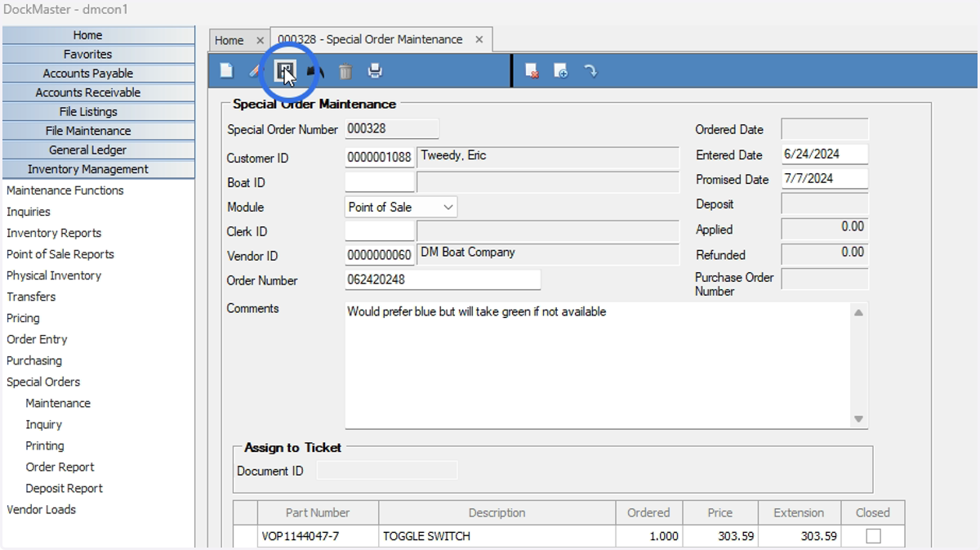Open the Inventory Management section
The height and width of the screenshot is (550, 980).
coord(98,169)
